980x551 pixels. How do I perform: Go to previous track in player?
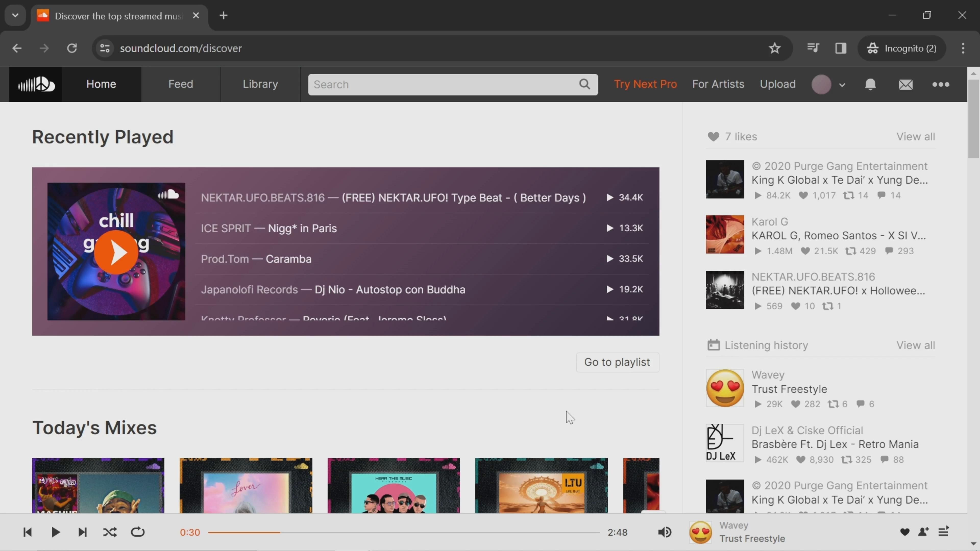coord(27,532)
